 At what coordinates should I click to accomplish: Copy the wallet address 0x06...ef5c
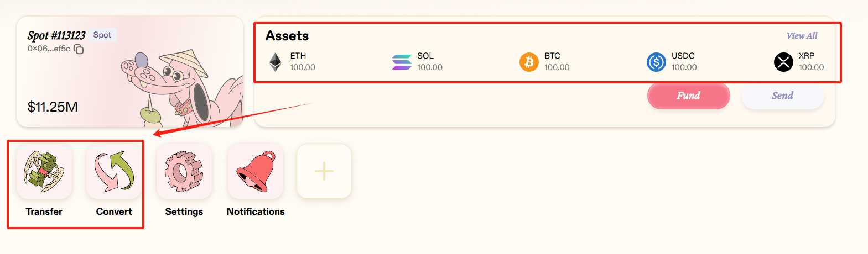click(x=79, y=49)
